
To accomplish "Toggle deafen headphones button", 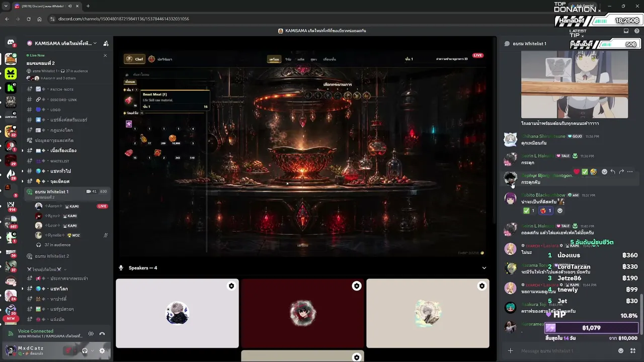I will 85,350.
